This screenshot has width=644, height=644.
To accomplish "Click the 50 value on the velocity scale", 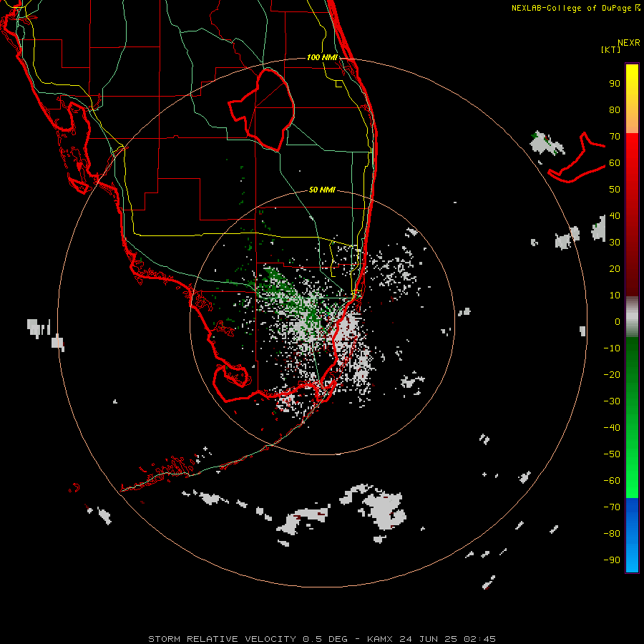I will [x=615, y=190].
